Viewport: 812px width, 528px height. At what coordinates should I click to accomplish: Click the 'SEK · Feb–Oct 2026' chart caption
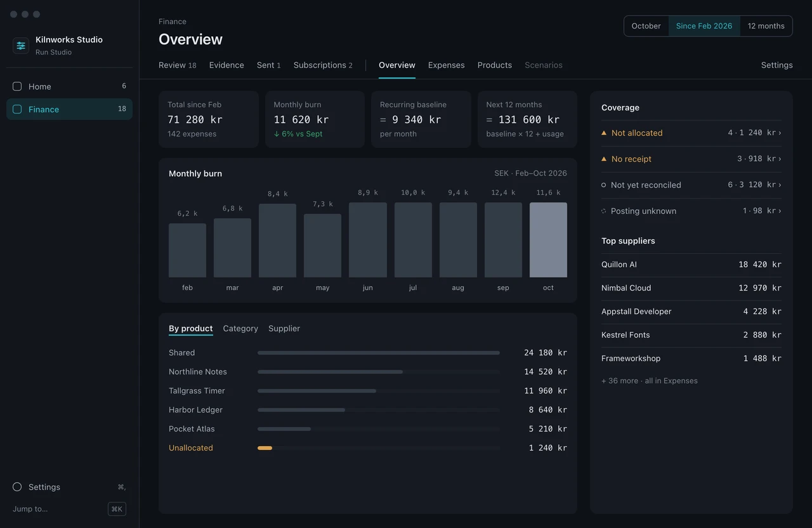coord(530,173)
